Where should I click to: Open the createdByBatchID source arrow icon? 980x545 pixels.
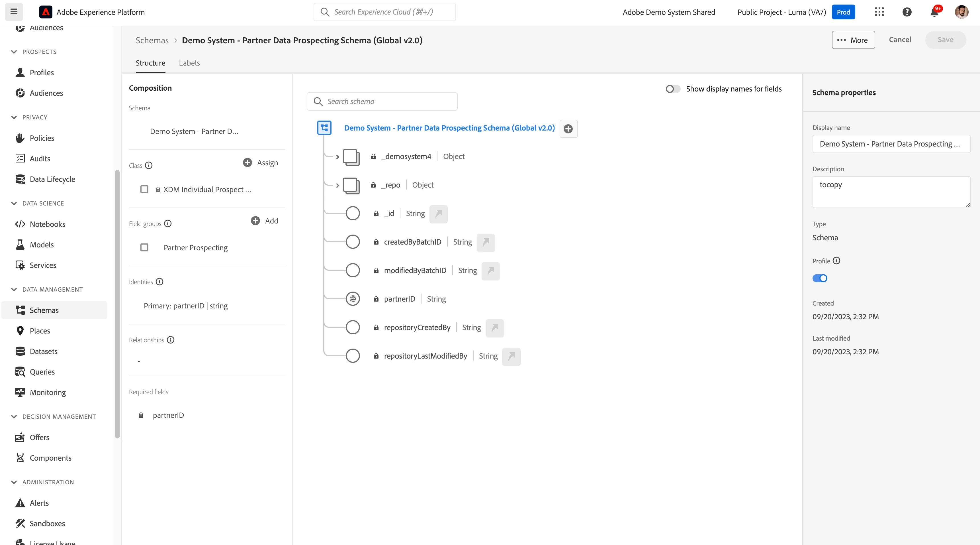(x=486, y=243)
